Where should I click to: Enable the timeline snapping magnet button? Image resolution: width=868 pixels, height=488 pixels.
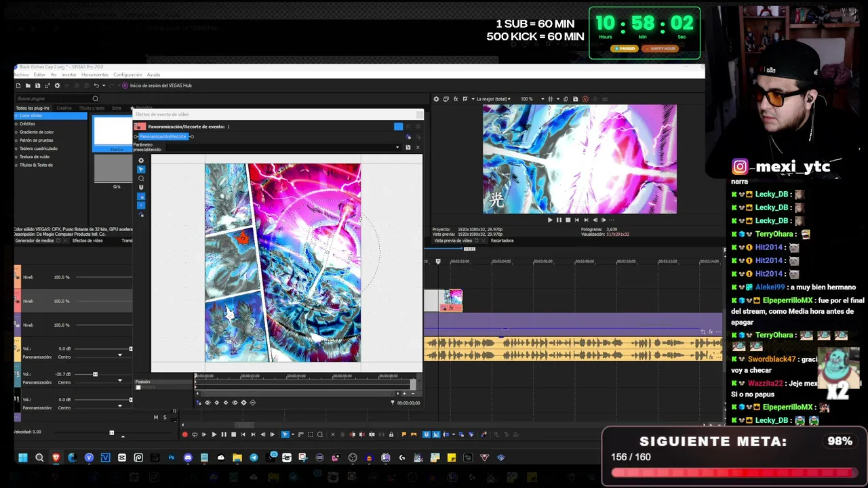coord(427,434)
